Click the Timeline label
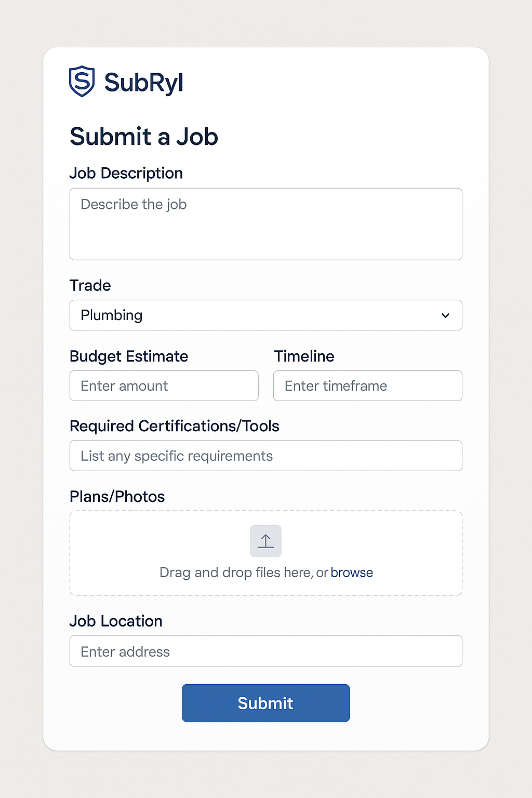Viewport: 532px width, 798px height. [x=304, y=356]
